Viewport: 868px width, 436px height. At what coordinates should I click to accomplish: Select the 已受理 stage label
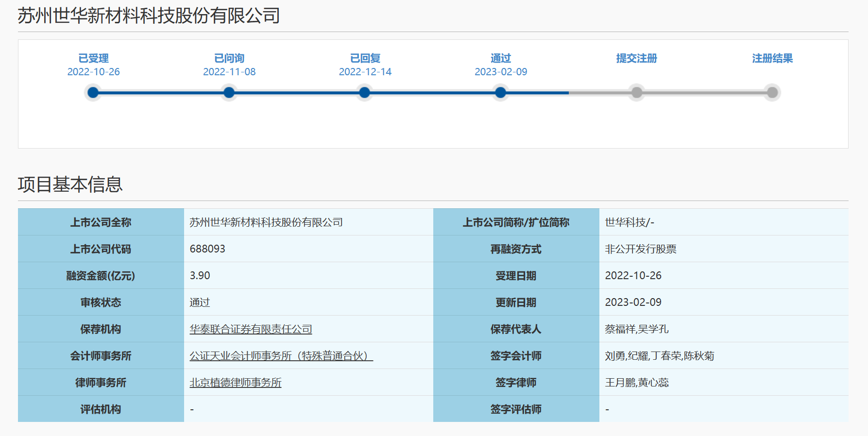click(93, 58)
